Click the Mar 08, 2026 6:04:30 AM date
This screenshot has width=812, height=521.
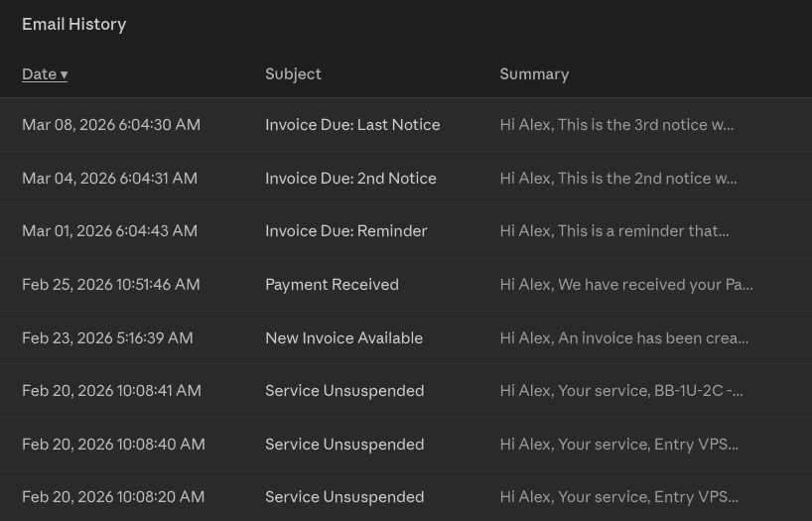point(111,125)
